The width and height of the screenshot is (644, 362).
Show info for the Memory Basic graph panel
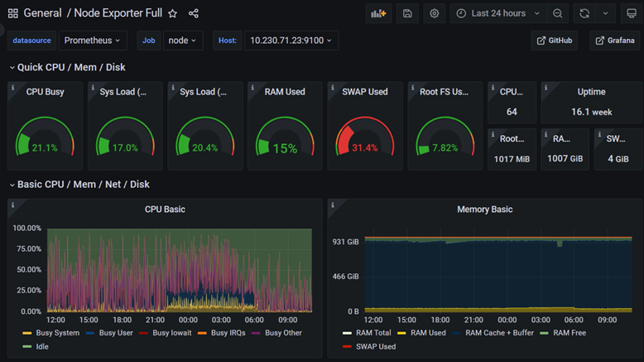(x=333, y=205)
